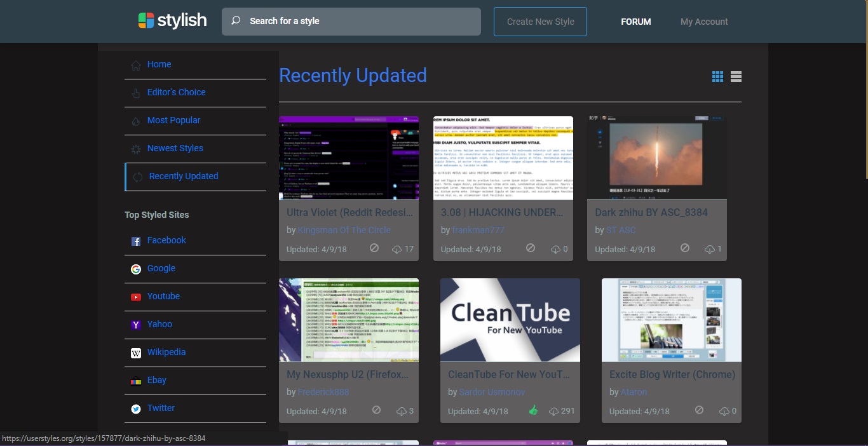Click My Nexusphp no-rating icon
The height and width of the screenshot is (446, 868).
[x=376, y=410]
